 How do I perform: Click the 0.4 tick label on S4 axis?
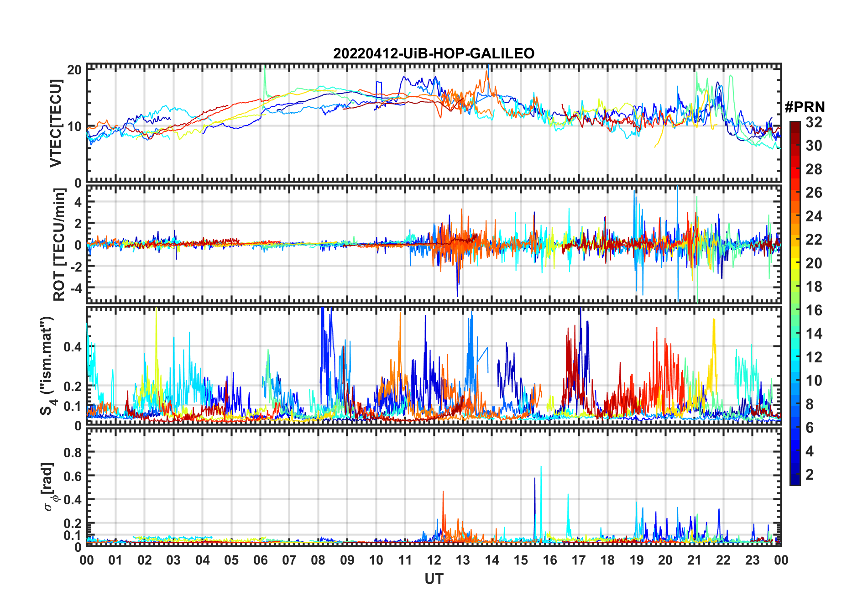(x=72, y=347)
